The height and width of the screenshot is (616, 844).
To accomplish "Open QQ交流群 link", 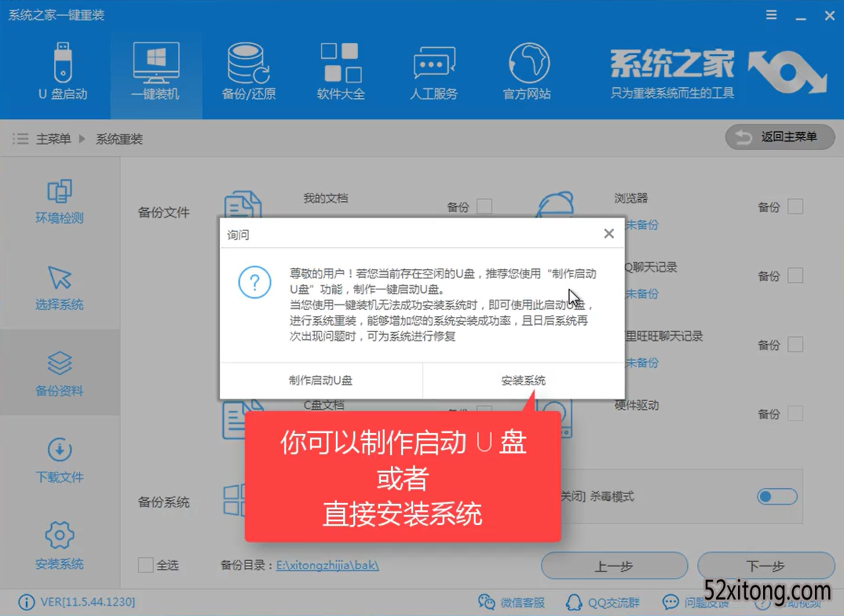I will tap(603, 602).
